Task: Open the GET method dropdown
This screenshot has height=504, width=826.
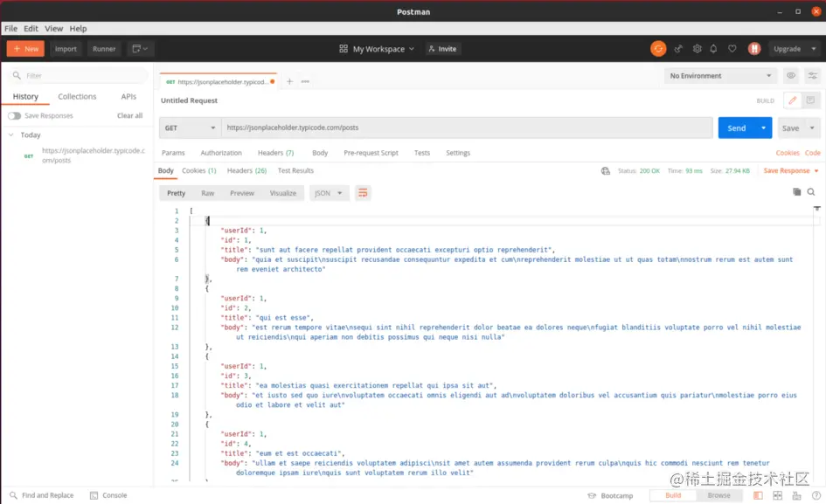Action: pyautogui.click(x=190, y=128)
